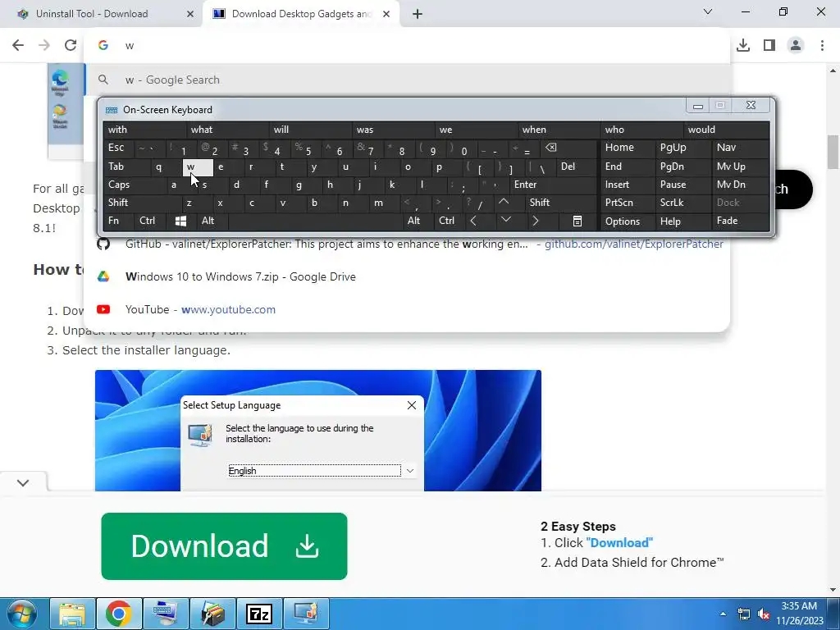840x630 pixels.
Task: Toggle the Fn key
Action: 118,221
